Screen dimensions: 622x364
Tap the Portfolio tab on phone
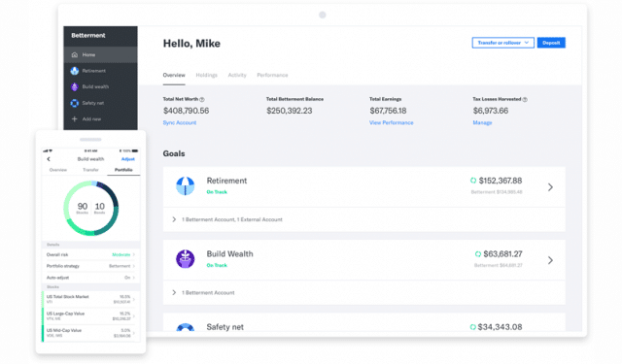click(x=123, y=170)
